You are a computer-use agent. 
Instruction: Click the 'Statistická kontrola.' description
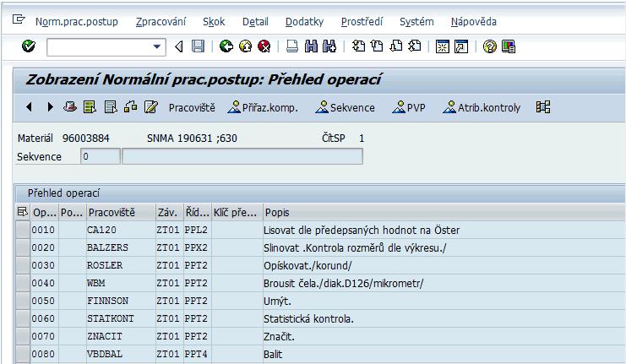tap(308, 319)
